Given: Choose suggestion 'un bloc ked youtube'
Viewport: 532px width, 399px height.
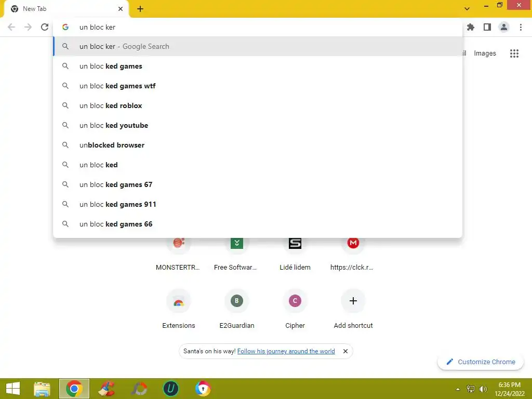Looking at the screenshot, I should click(x=258, y=125).
